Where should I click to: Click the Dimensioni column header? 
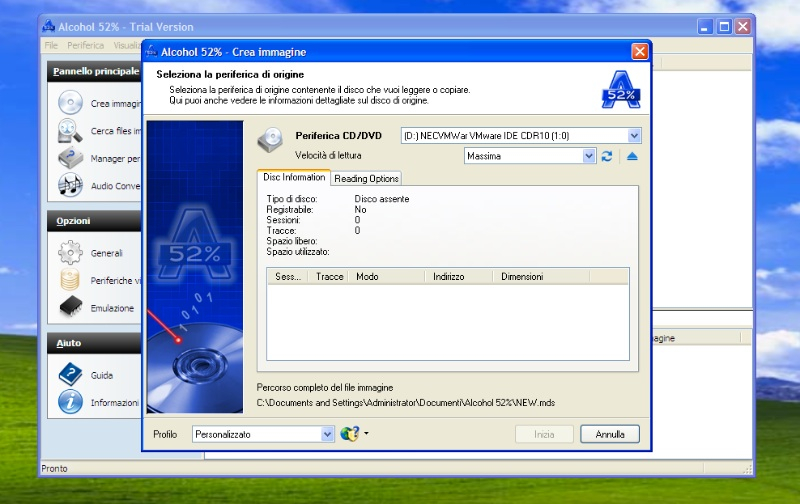click(522, 276)
